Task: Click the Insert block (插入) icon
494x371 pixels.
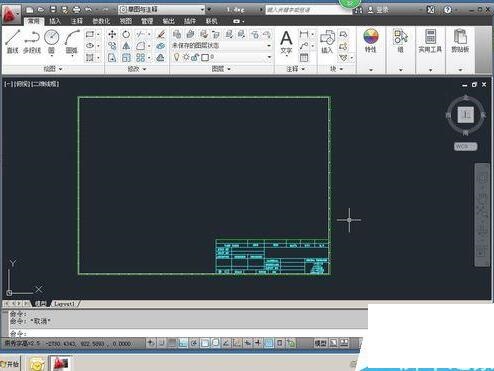Action: pyautogui.click(x=327, y=42)
